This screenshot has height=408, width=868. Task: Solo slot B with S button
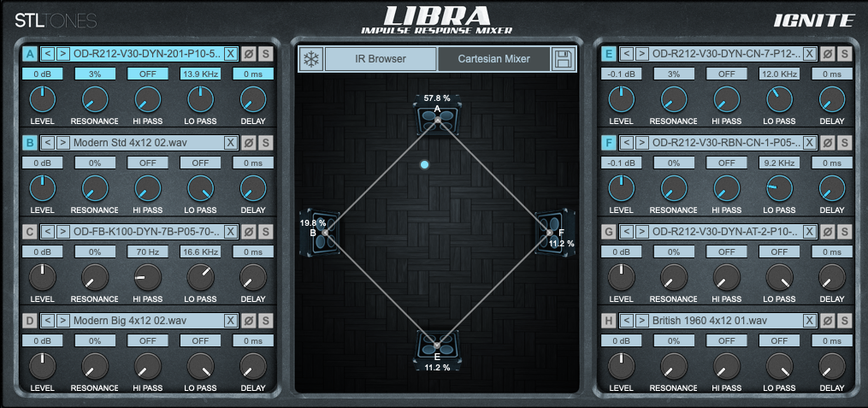266,143
